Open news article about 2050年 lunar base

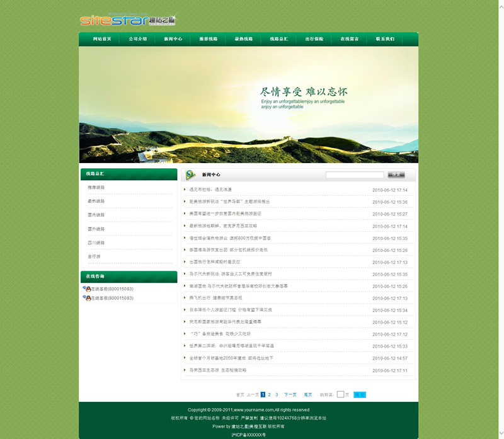click(x=231, y=358)
